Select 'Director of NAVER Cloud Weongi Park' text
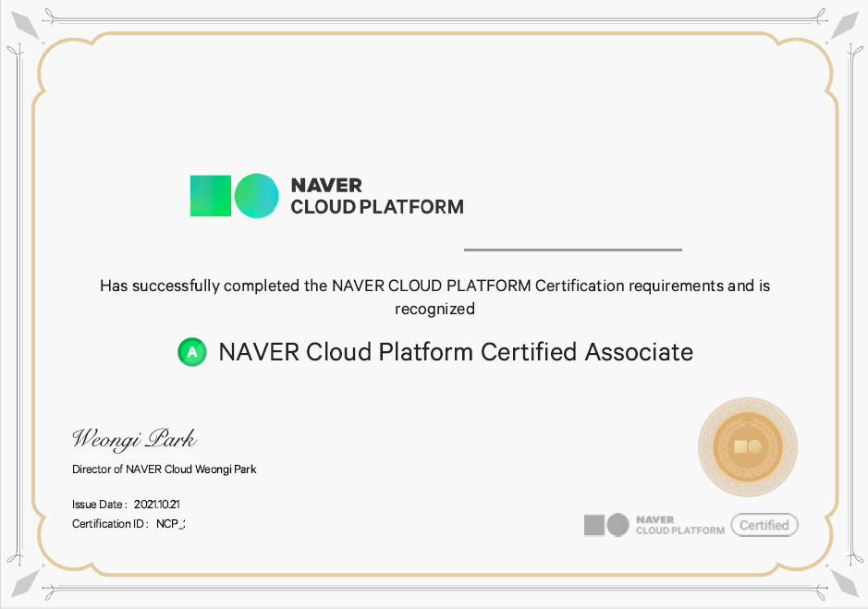The image size is (868, 609). tap(164, 469)
